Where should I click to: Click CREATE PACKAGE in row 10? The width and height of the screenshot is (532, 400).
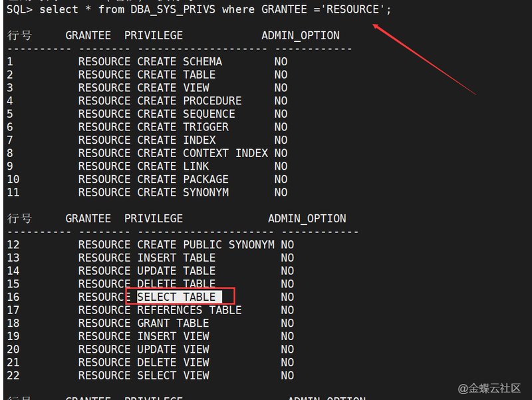click(x=183, y=179)
